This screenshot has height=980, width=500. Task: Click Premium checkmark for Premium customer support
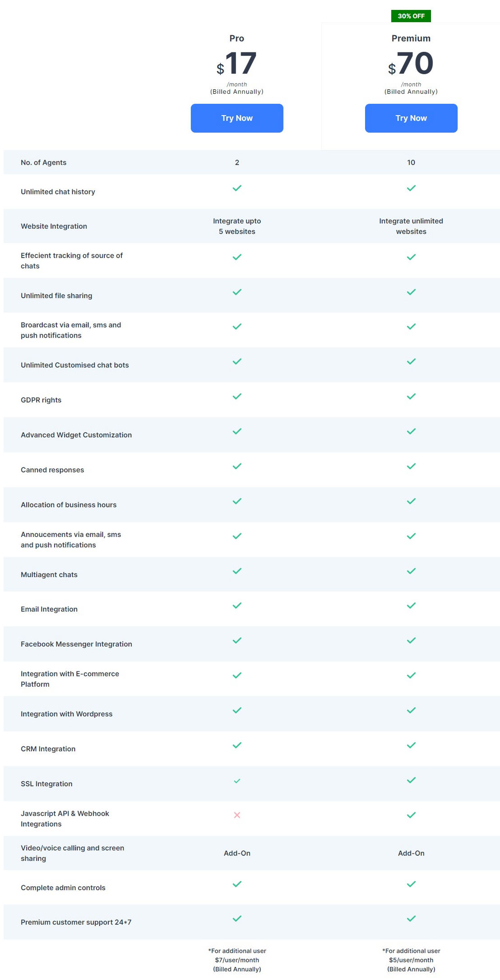click(x=411, y=918)
